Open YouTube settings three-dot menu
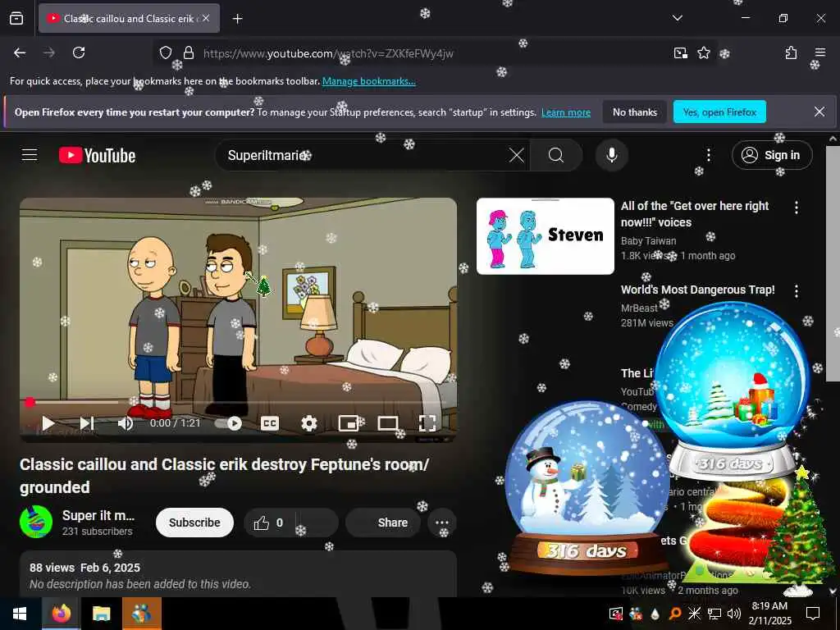Screen dimensions: 840x630 (708, 155)
